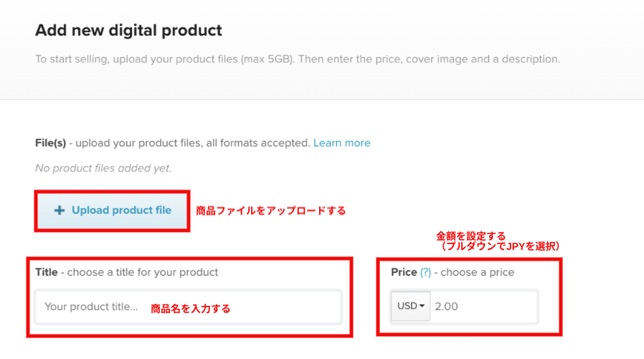Open the (?) help link beside Price

pyautogui.click(x=425, y=272)
